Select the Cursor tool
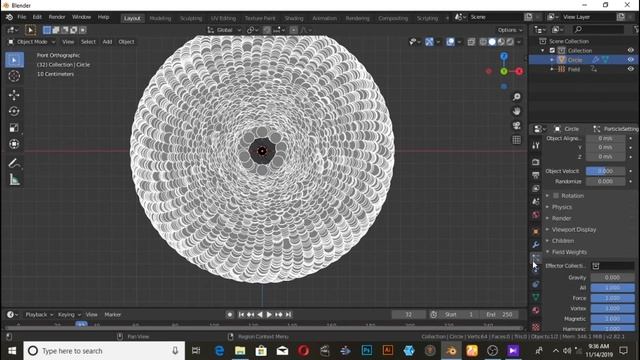The image size is (640, 360). tap(14, 76)
